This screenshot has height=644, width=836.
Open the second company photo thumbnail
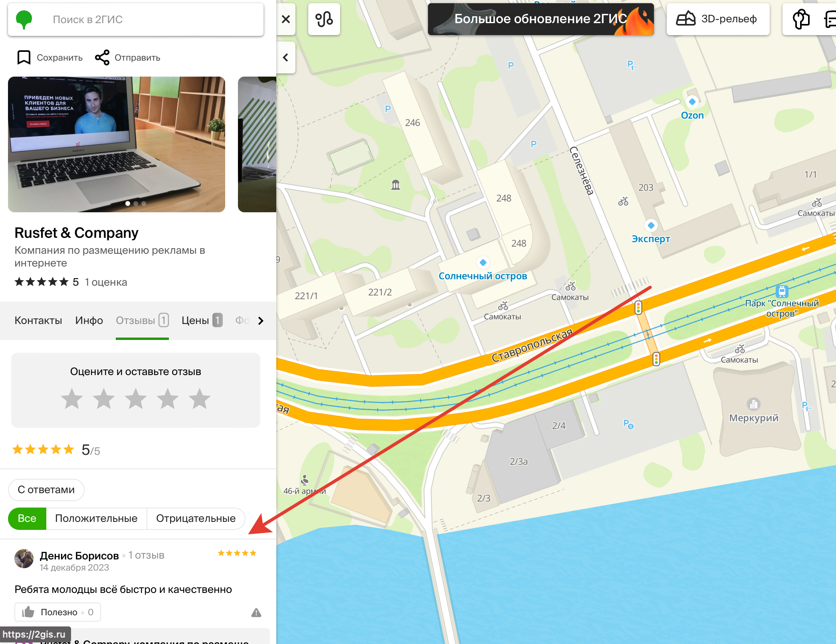pyautogui.click(x=257, y=144)
